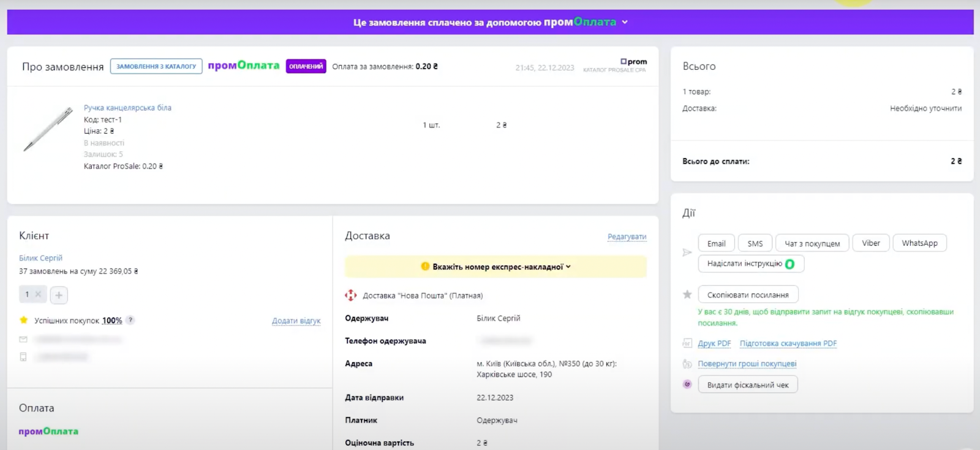Click the question mark help icon
Image resolution: width=980 pixels, height=450 pixels.
click(x=130, y=320)
